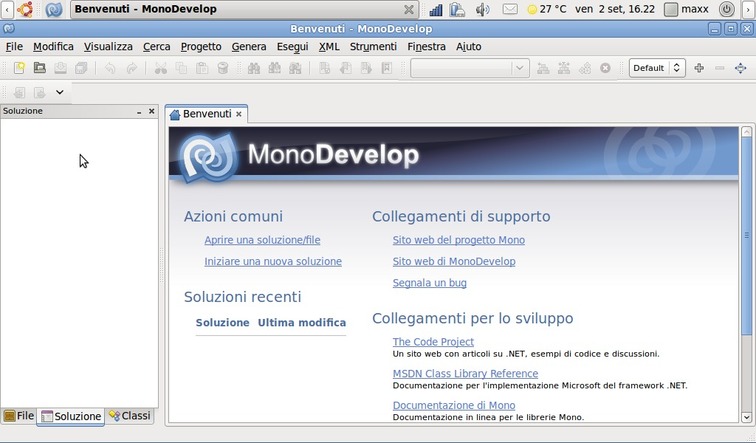Click the Redo arrow icon

tap(131, 68)
